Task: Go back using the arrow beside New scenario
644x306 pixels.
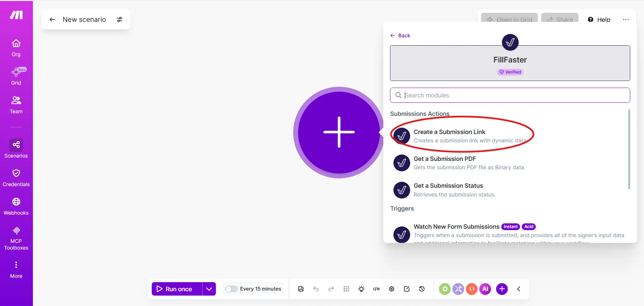Action: click(x=52, y=19)
